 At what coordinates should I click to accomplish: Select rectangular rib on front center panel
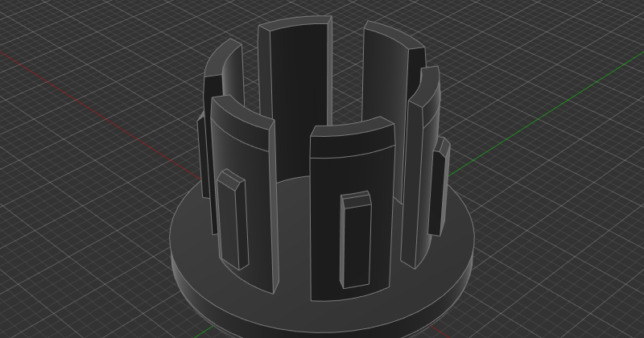pos(354,241)
